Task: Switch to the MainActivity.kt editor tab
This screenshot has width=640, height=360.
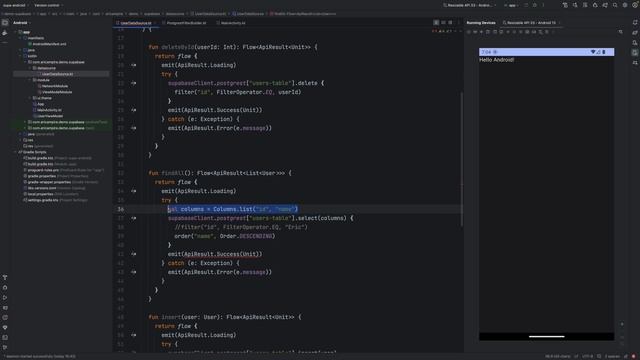Action: [233, 23]
